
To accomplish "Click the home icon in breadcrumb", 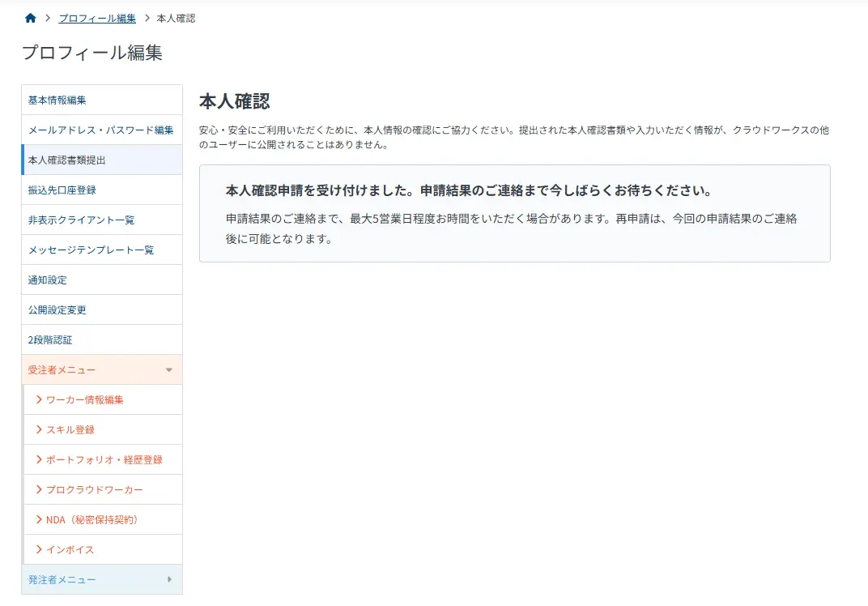I will coord(31,19).
